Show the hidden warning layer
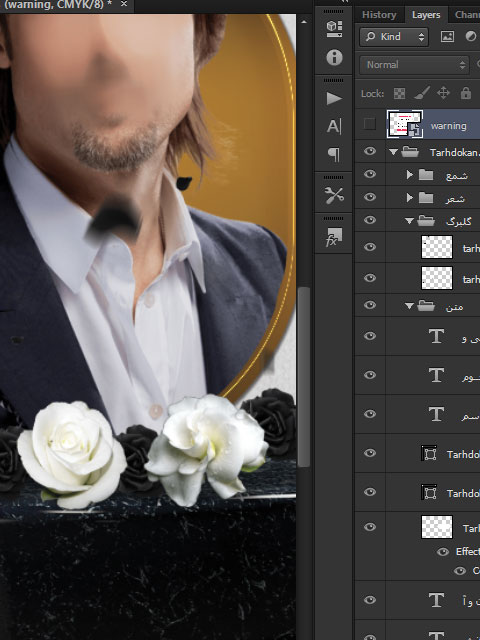 coord(370,124)
